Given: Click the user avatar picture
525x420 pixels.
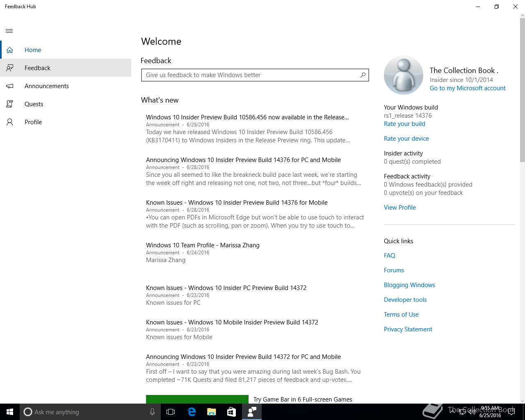Looking at the screenshot, I should point(404,75).
